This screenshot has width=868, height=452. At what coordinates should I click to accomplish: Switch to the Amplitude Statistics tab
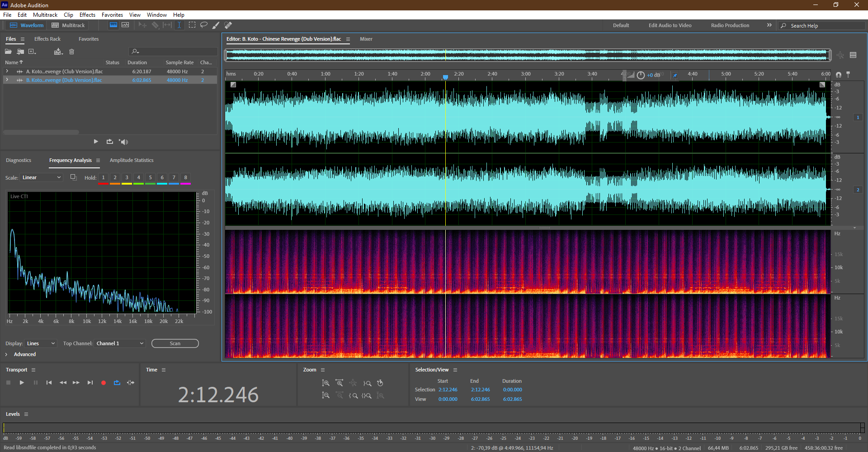(132, 161)
